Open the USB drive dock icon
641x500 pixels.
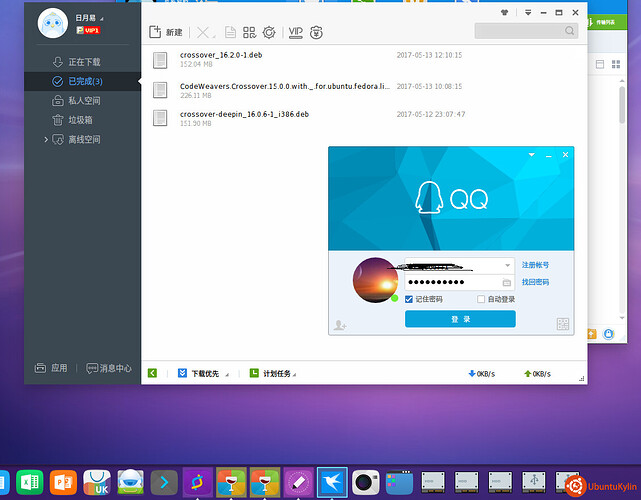click(534, 482)
